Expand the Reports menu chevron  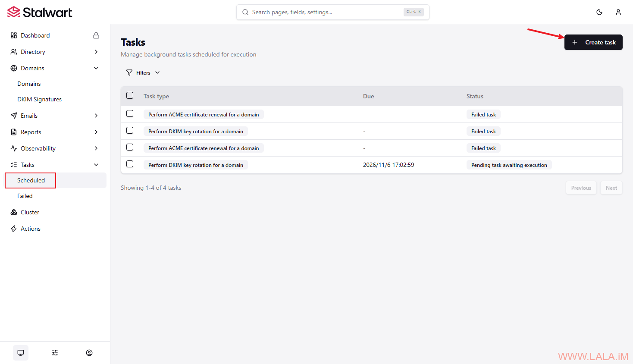coord(96,132)
